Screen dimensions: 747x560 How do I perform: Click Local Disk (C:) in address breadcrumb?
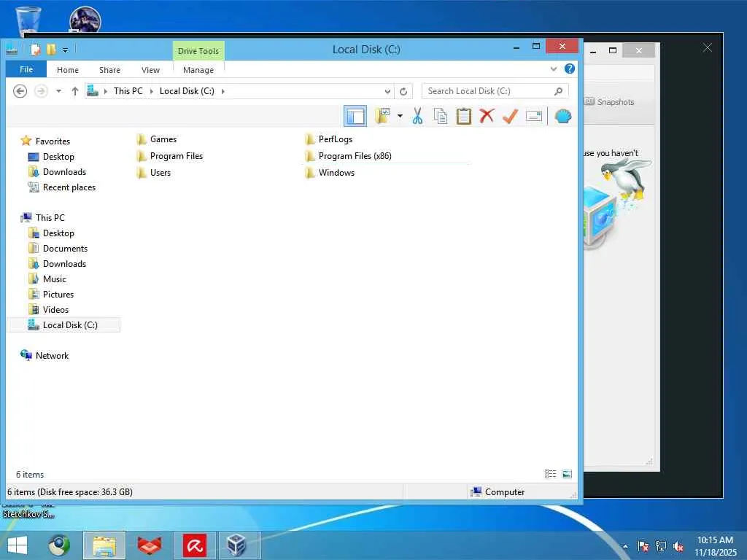pos(187,91)
